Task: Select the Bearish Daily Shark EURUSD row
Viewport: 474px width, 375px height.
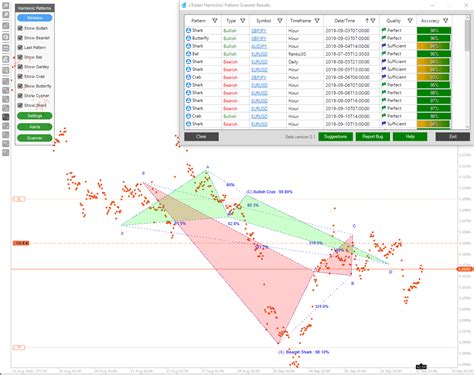Action: [318, 62]
